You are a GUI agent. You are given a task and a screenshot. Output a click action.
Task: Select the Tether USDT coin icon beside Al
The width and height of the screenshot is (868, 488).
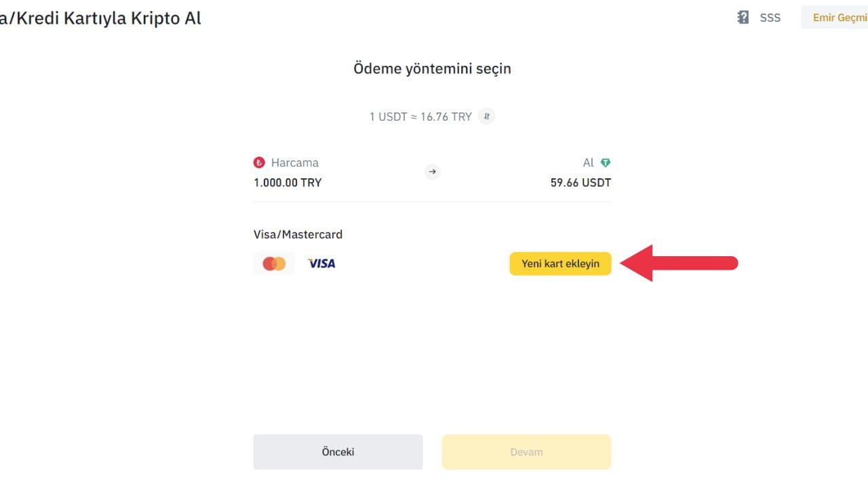pyautogui.click(x=605, y=162)
